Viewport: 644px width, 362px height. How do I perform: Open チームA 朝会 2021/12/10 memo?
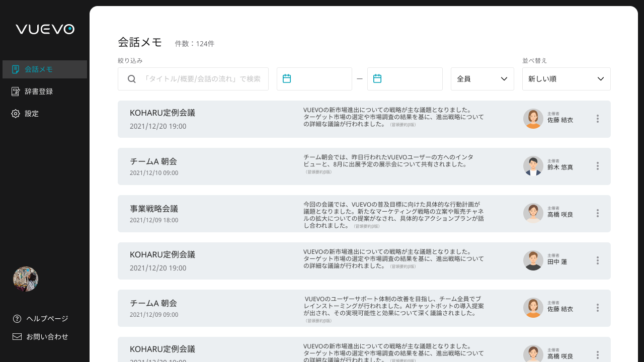pos(153,161)
